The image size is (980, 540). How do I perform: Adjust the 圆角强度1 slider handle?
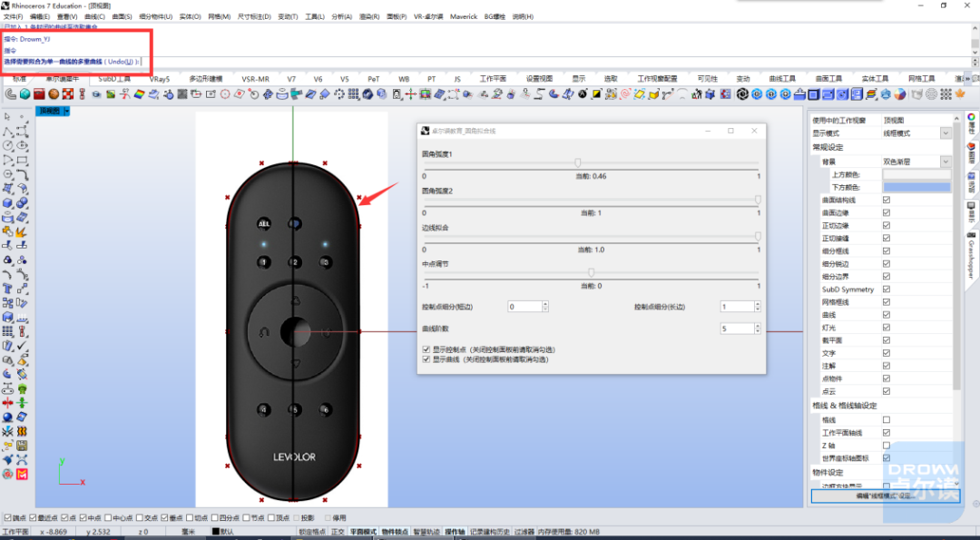point(577,163)
